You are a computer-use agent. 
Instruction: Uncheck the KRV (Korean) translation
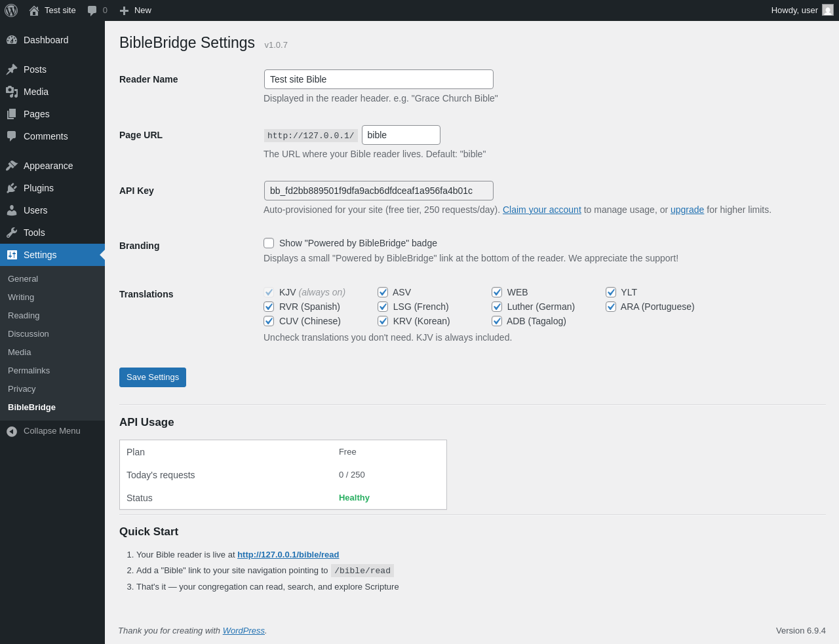coord(383,321)
